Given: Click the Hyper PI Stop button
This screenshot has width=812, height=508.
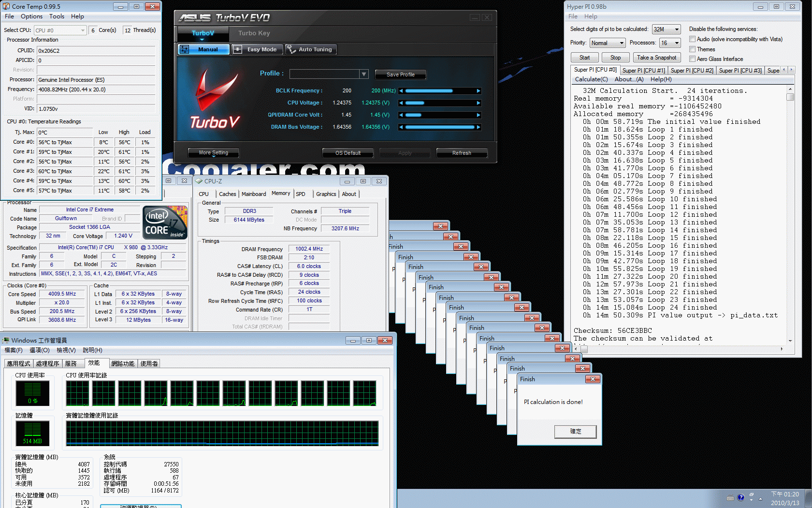Looking at the screenshot, I should (x=615, y=58).
